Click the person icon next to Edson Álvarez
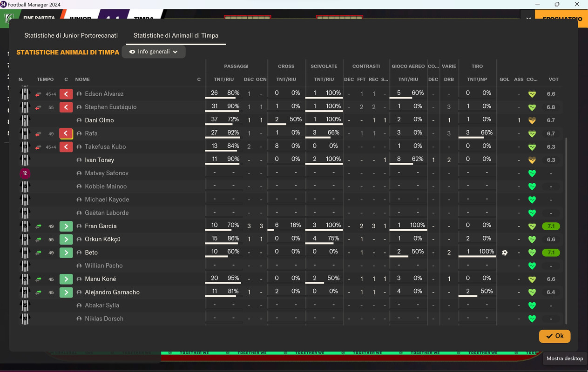This screenshot has width=588, height=372. (79, 94)
